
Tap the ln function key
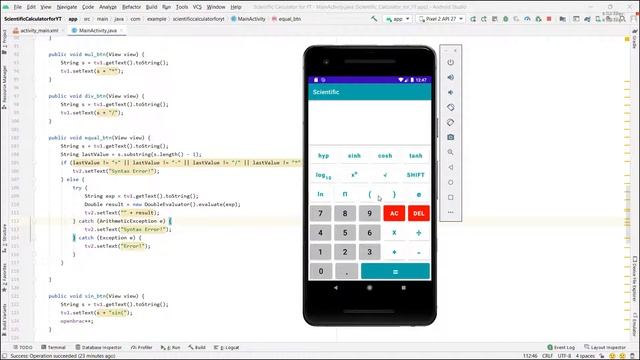(320, 194)
